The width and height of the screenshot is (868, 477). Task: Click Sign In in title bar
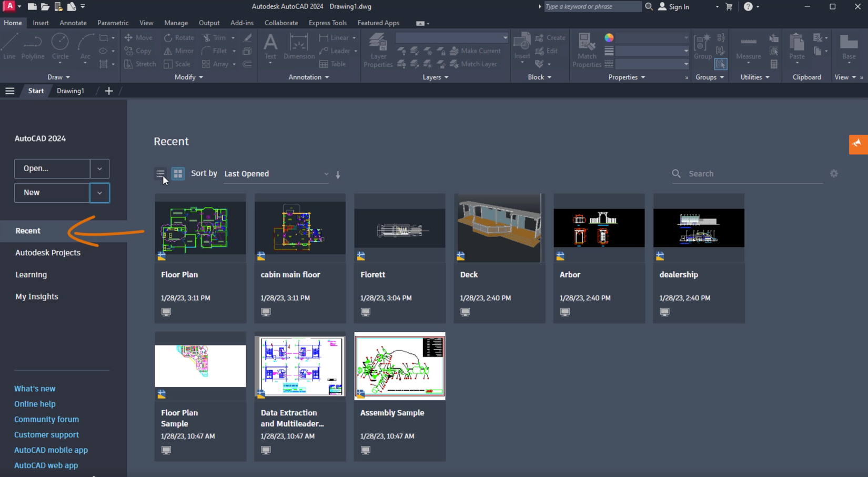click(674, 7)
